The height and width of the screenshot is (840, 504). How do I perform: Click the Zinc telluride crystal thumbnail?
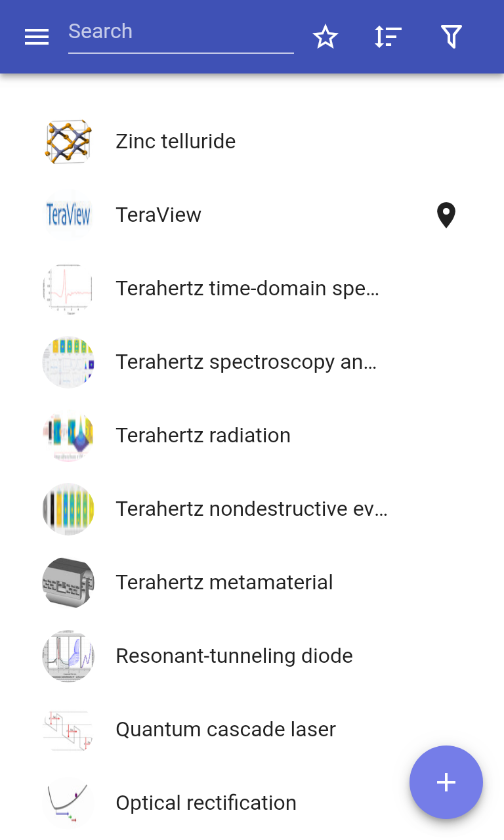68,142
